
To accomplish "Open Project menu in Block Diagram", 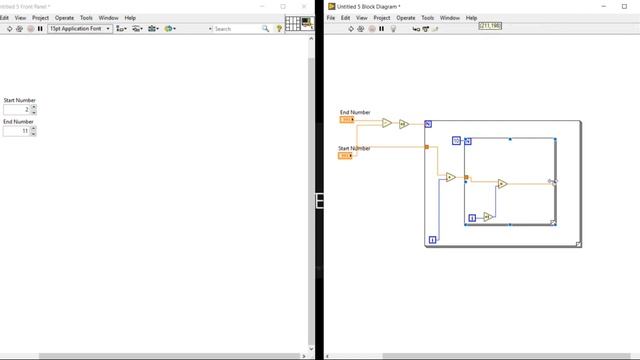I will pos(382,18).
